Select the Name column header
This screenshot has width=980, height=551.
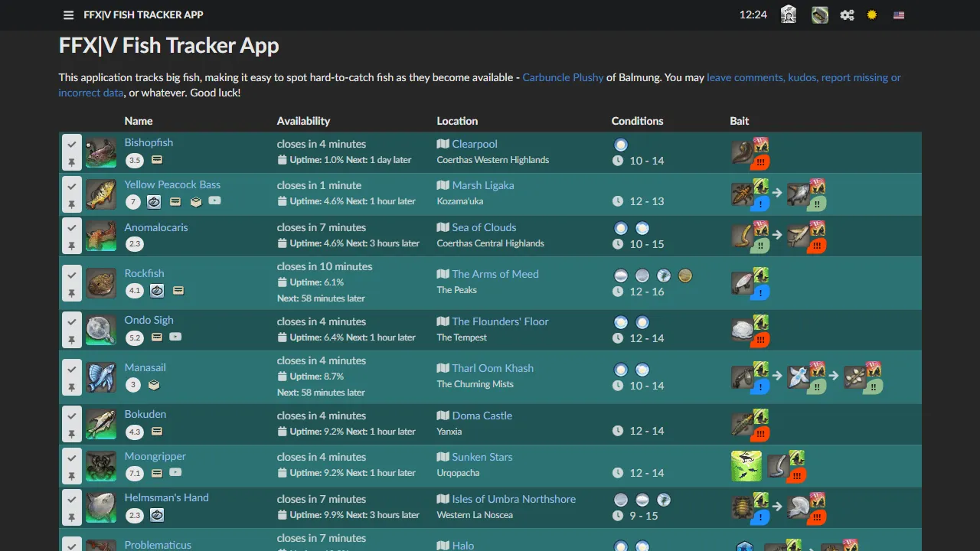139,121
